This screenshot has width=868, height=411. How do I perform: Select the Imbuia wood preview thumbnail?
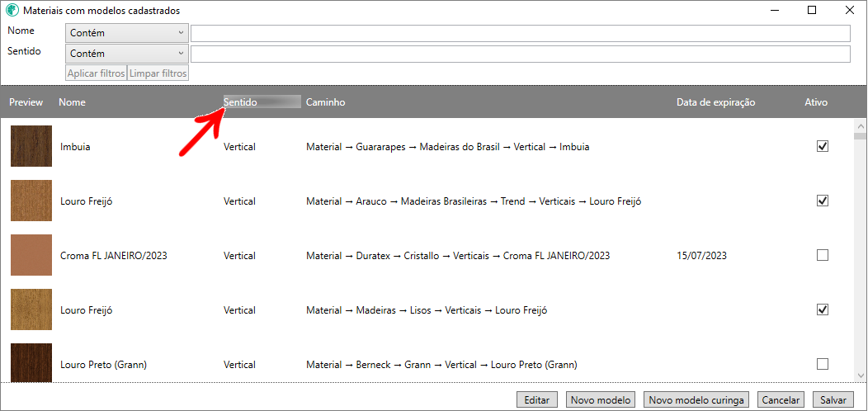point(31,146)
